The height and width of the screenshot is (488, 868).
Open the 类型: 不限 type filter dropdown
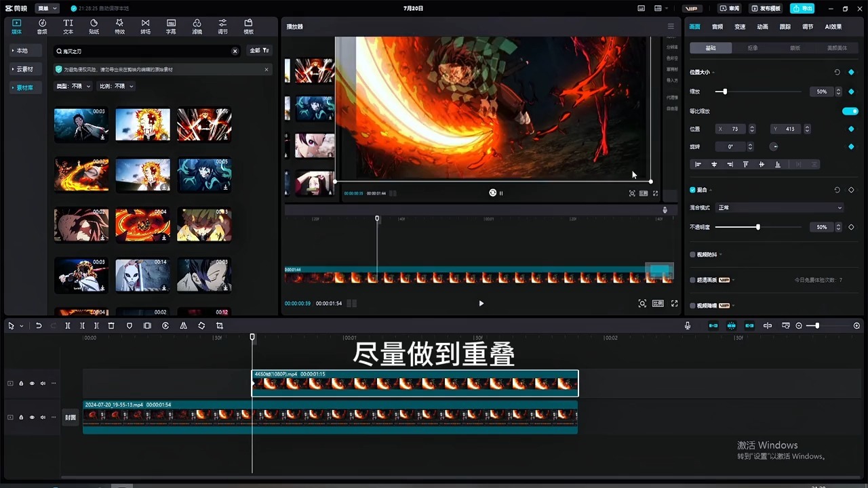pyautogui.click(x=73, y=86)
